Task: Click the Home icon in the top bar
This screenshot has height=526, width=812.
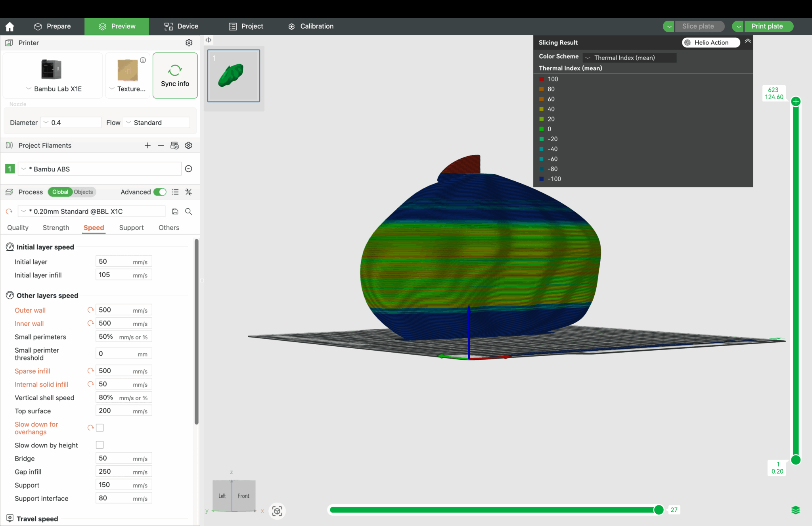Action: (9, 26)
